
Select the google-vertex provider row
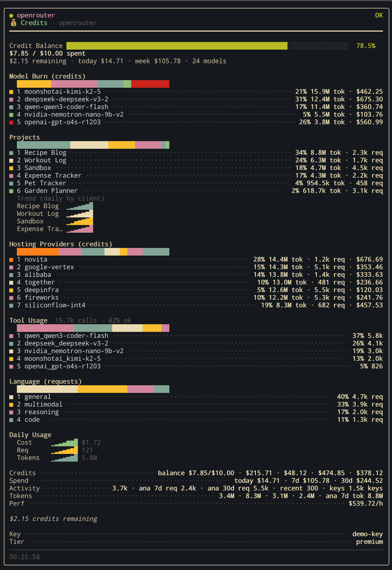[x=196, y=267]
